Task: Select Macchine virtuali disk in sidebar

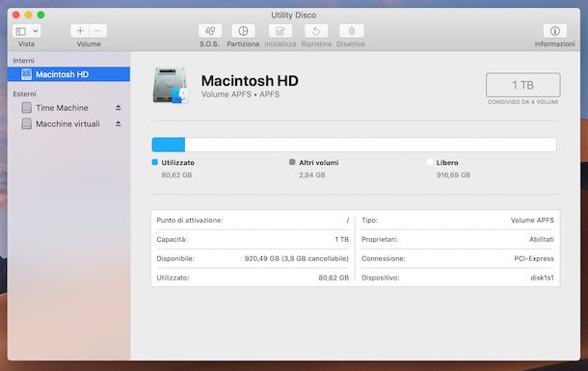Action: (68, 123)
